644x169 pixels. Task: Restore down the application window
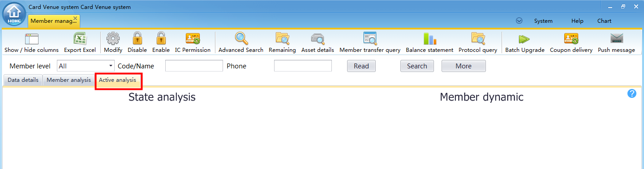click(x=623, y=7)
